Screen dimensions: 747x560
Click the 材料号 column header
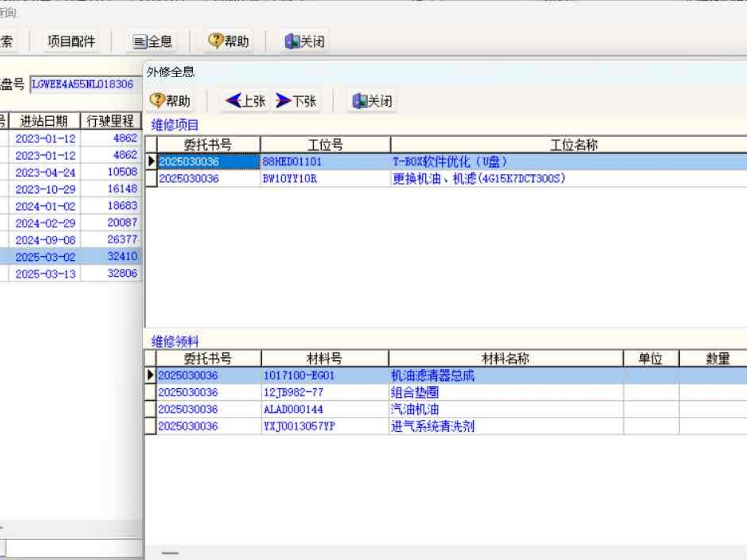click(x=324, y=358)
